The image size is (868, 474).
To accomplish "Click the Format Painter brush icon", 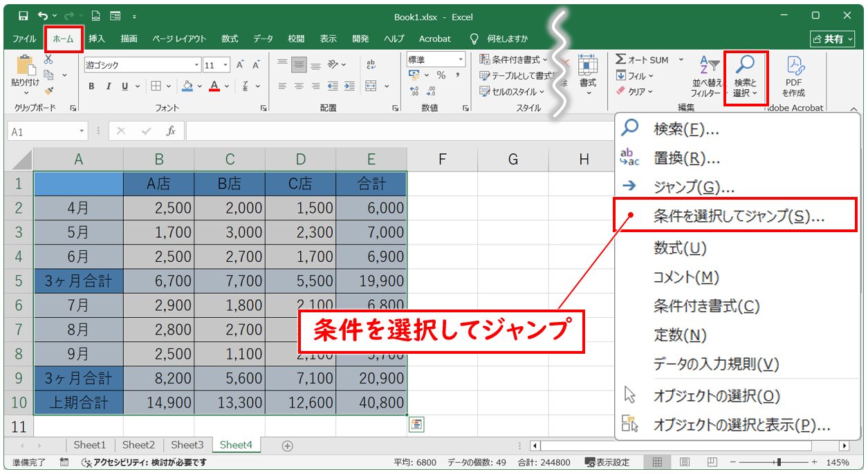I will (x=48, y=91).
